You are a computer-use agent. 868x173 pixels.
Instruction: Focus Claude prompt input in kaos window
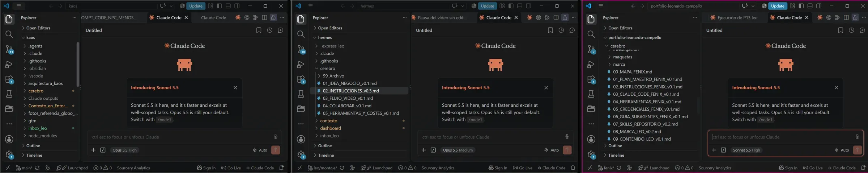click(x=179, y=137)
